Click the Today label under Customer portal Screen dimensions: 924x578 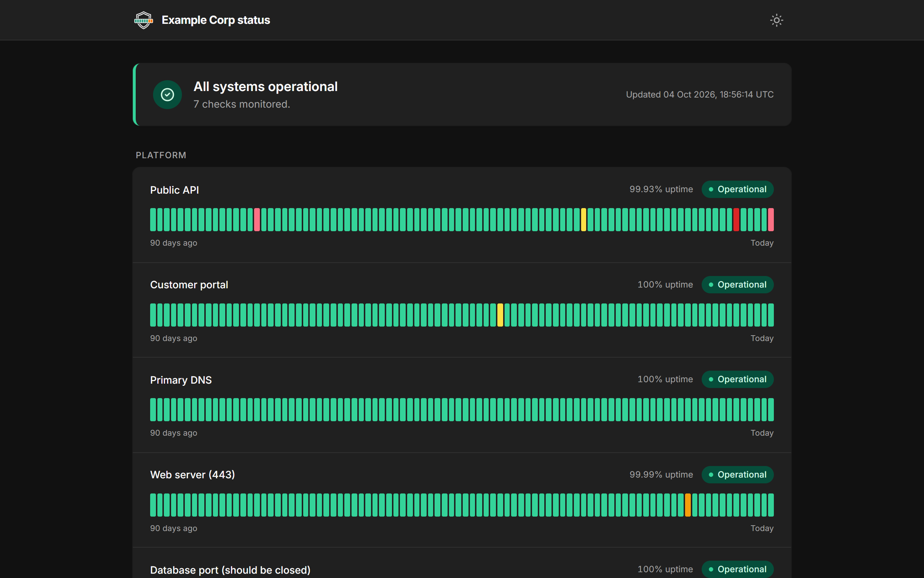click(x=762, y=338)
